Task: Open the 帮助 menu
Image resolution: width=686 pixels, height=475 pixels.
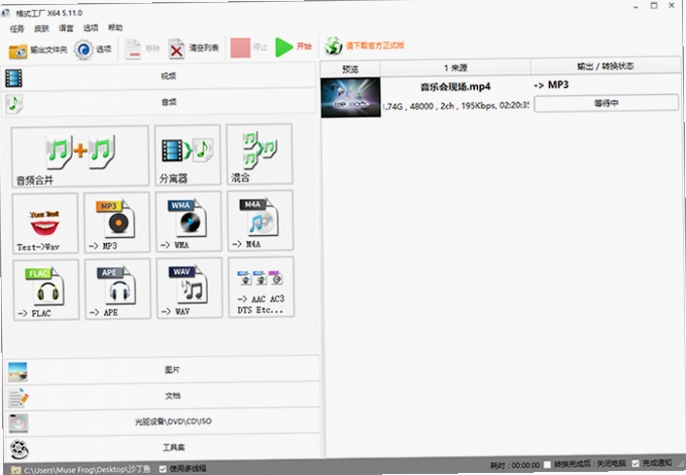Action: point(116,28)
